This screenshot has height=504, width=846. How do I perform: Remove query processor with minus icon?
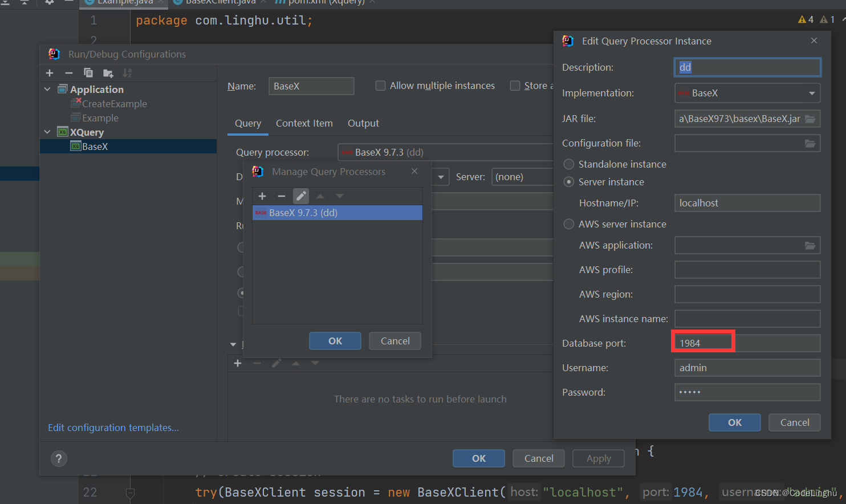tap(282, 196)
